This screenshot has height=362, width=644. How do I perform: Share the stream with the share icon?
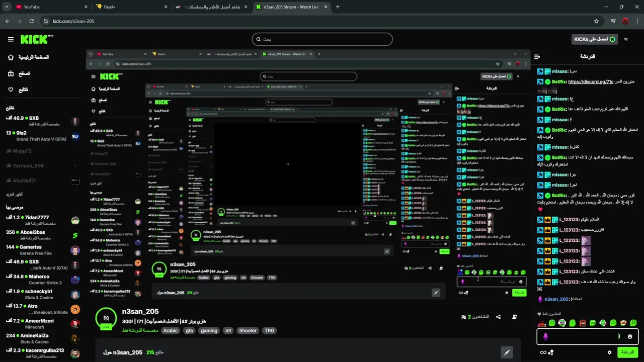(x=498, y=317)
